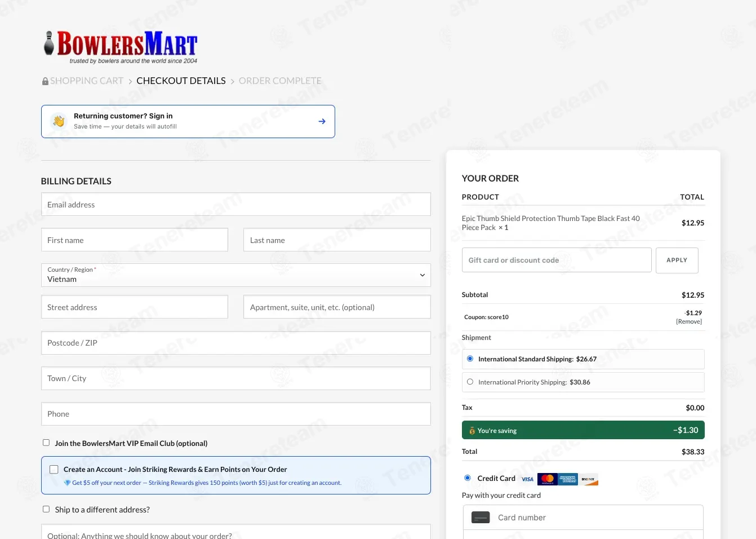Open the Country / Region dropdown
The width and height of the screenshot is (756, 539).
[x=236, y=275]
